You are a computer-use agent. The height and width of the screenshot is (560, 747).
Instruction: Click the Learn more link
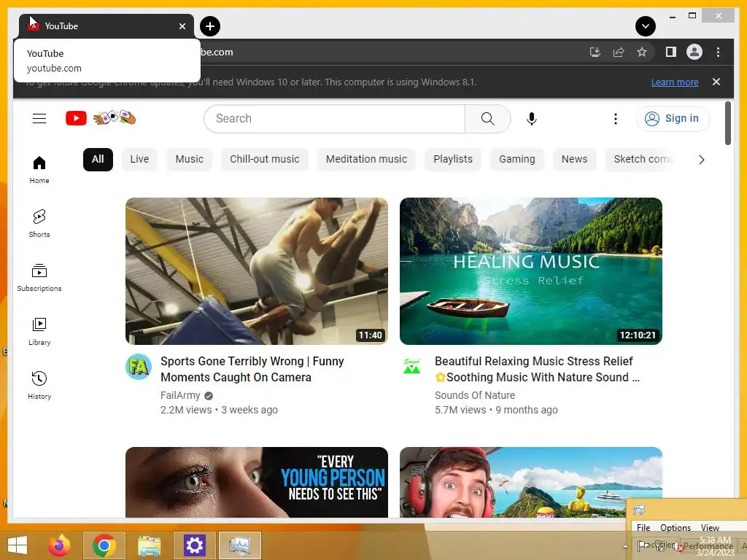[x=675, y=82]
